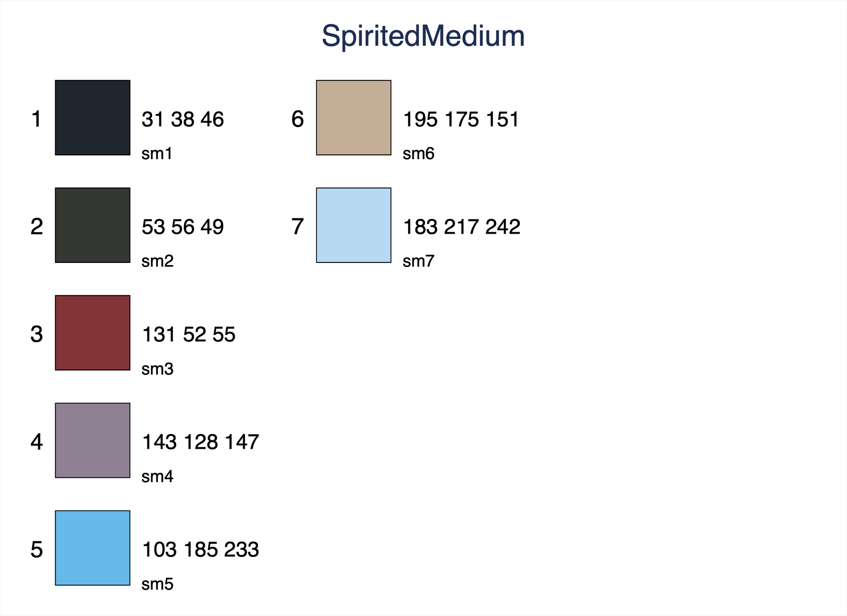This screenshot has width=847, height=616.
Task: Click the tan beige sm6 swatch
Action: (354, 118)
